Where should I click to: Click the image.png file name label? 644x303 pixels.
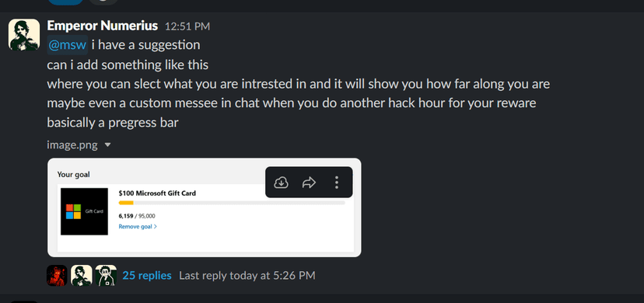(x=72, y=145)
